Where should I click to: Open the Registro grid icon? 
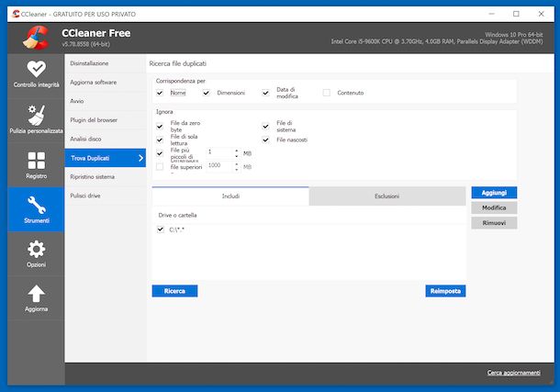(x=36, y=161)
